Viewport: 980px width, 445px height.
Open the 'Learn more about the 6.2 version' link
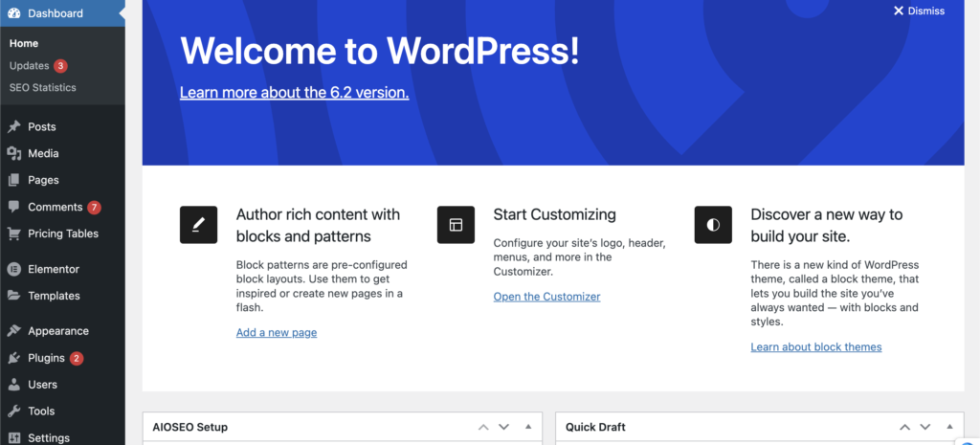[294, 93]
